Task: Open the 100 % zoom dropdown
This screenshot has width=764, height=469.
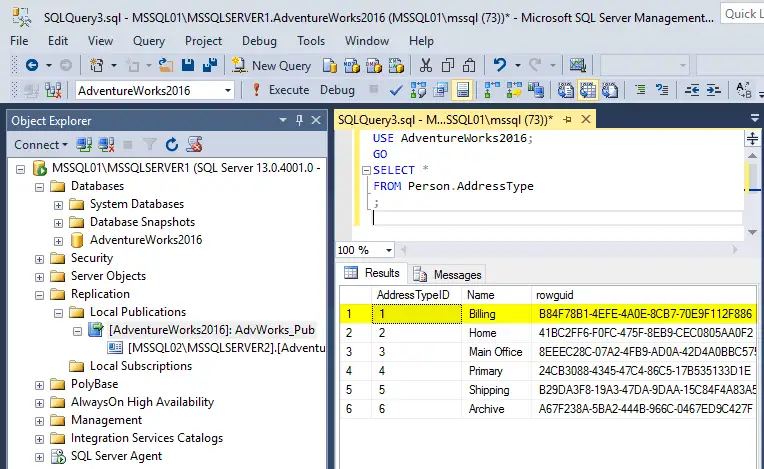Action: click(x=388, y=250)
